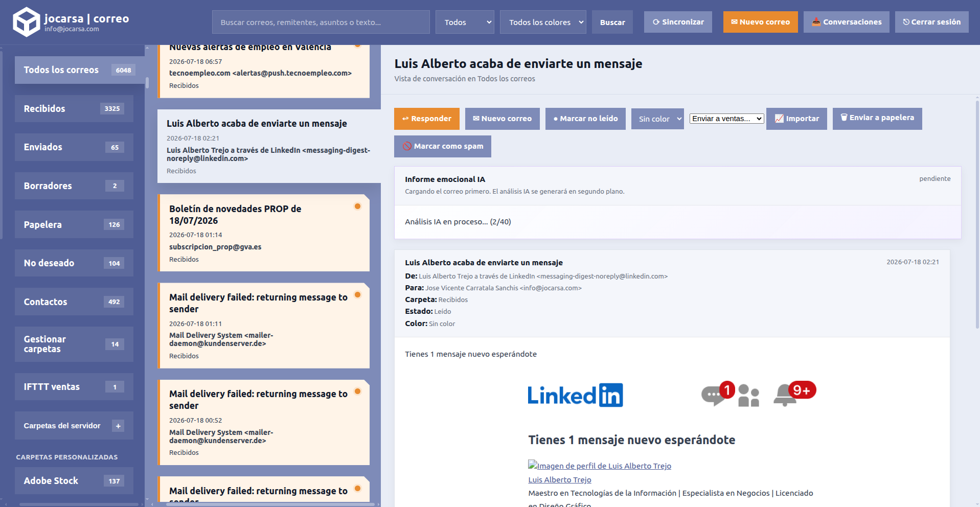Open the Nuevas alertas de empleo en Valencia email

[263, 72]
